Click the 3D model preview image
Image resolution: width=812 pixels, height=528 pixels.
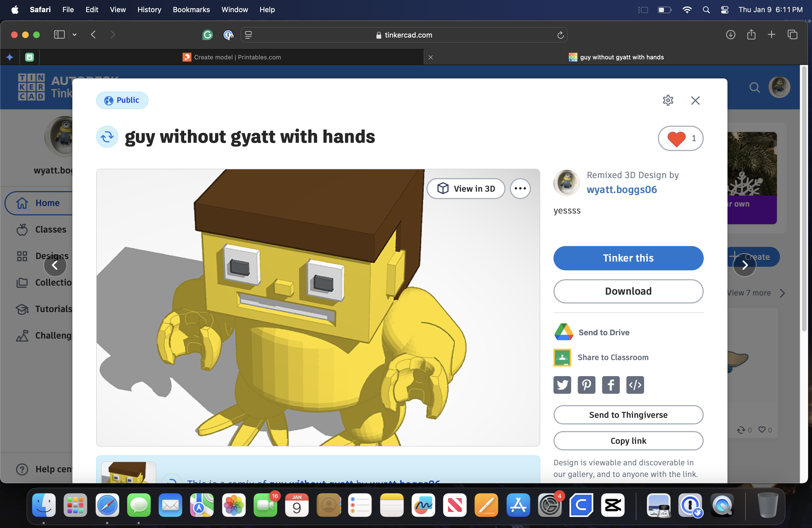pyautogui.click(x=318, y=308)
